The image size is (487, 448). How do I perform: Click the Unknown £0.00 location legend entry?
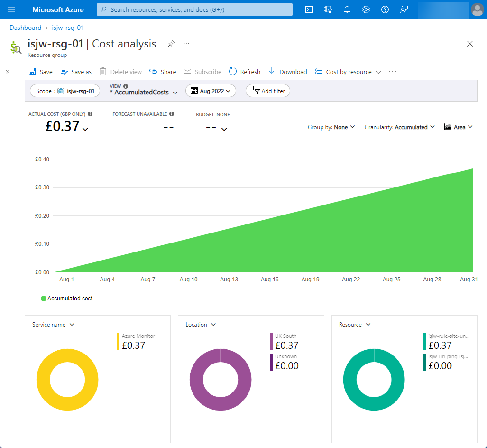(x=285, y=362)
